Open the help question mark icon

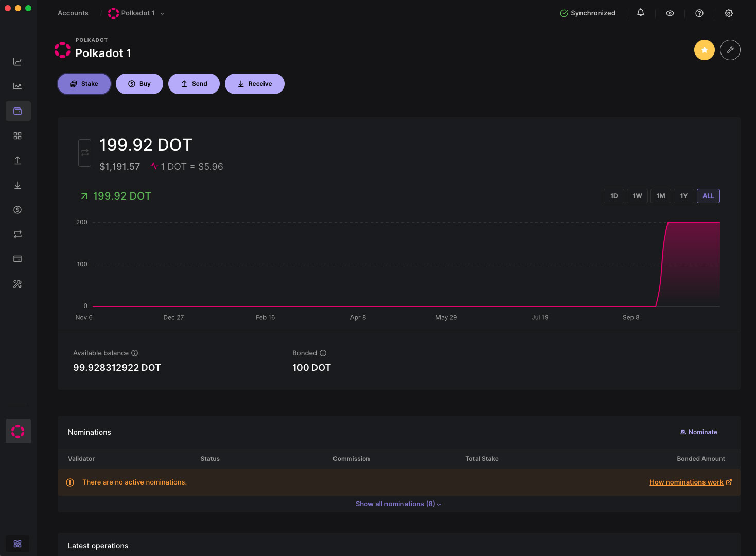699,13
